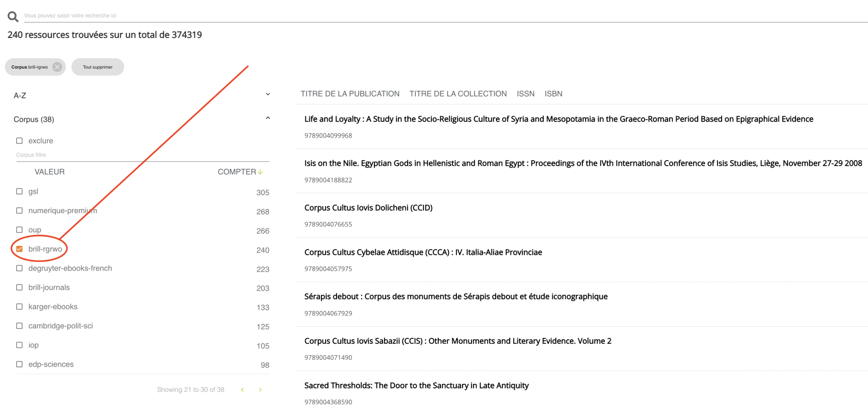Check the gsl corpus checkbox

click(19, 192)
